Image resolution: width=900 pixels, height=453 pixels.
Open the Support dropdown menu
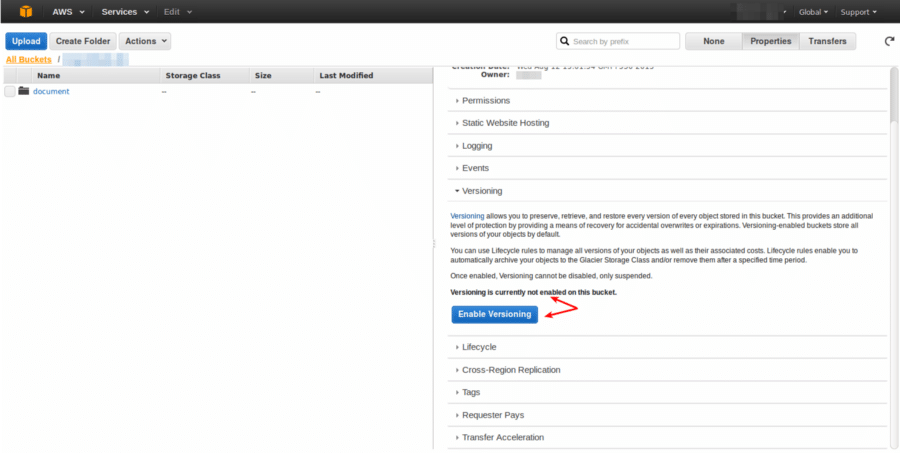[x=859, y=12]
